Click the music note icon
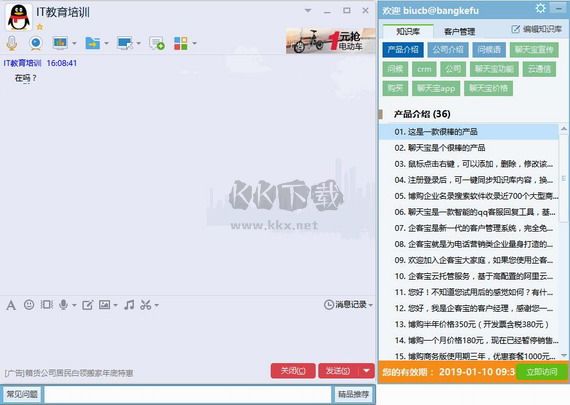Screen dimensions: 570x405 pos(129,305)
